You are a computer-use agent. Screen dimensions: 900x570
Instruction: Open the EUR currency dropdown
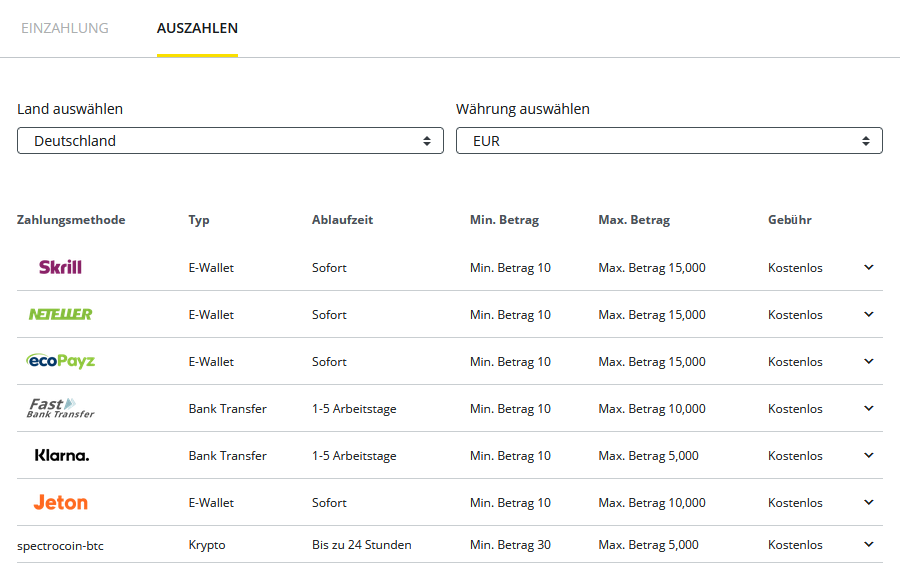point(669,141)
